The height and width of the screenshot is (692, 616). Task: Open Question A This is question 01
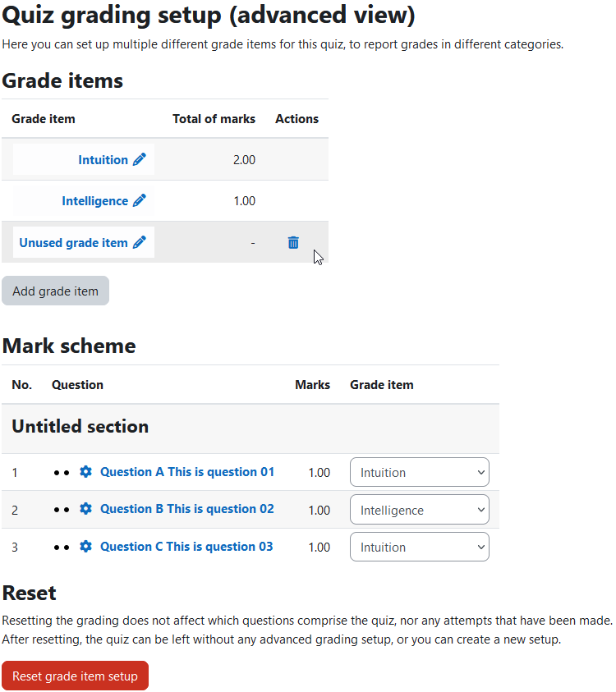[x=187, y=472]
